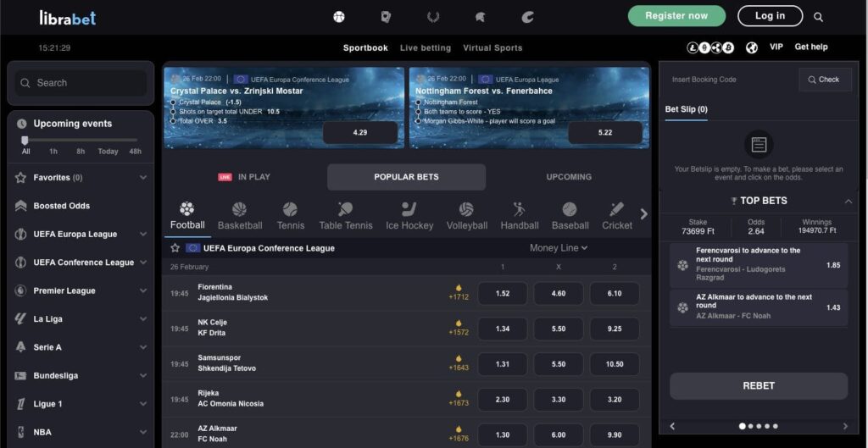Click the Bundesliga logo icon

click(x=20, y=375)
